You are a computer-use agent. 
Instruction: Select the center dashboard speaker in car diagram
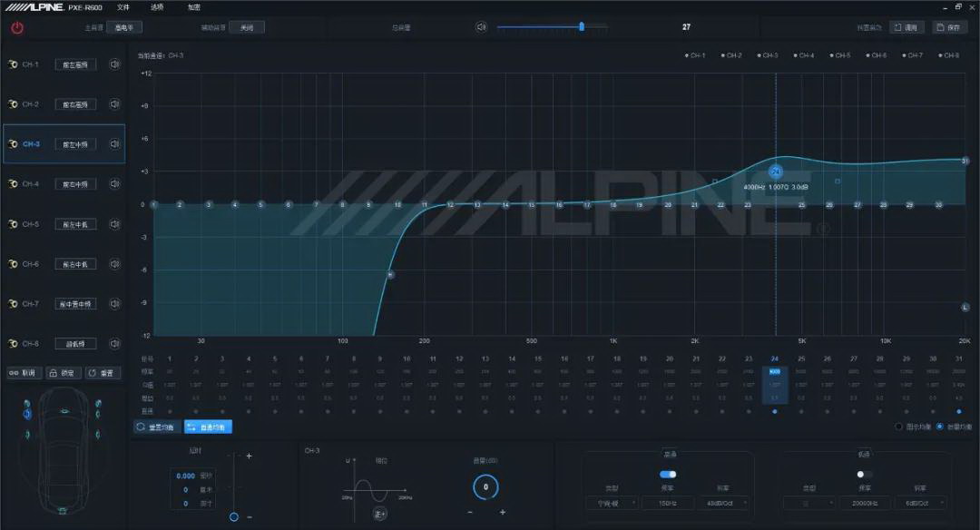[x=64, y=410]
